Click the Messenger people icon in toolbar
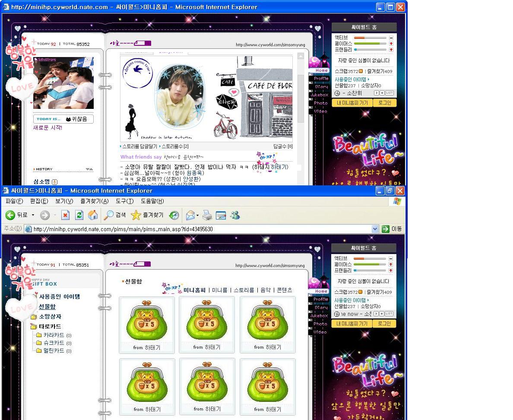This screenshot has height=420, width=513. point(235,215)
